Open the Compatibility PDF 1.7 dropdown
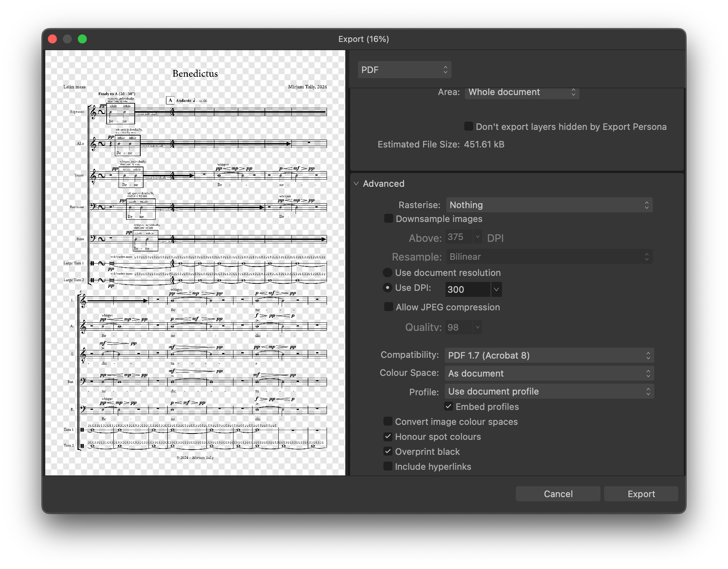728x569 pixels. pos(549,356)
